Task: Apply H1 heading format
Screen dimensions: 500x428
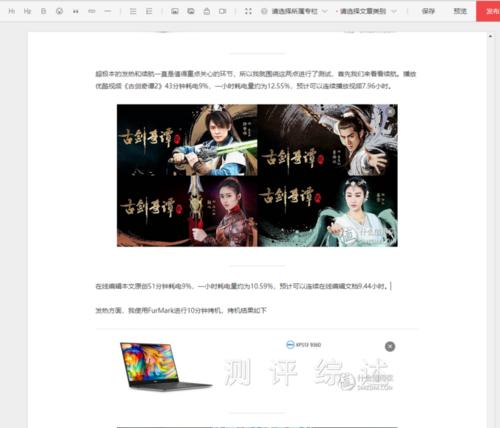Action: point(12,11)
